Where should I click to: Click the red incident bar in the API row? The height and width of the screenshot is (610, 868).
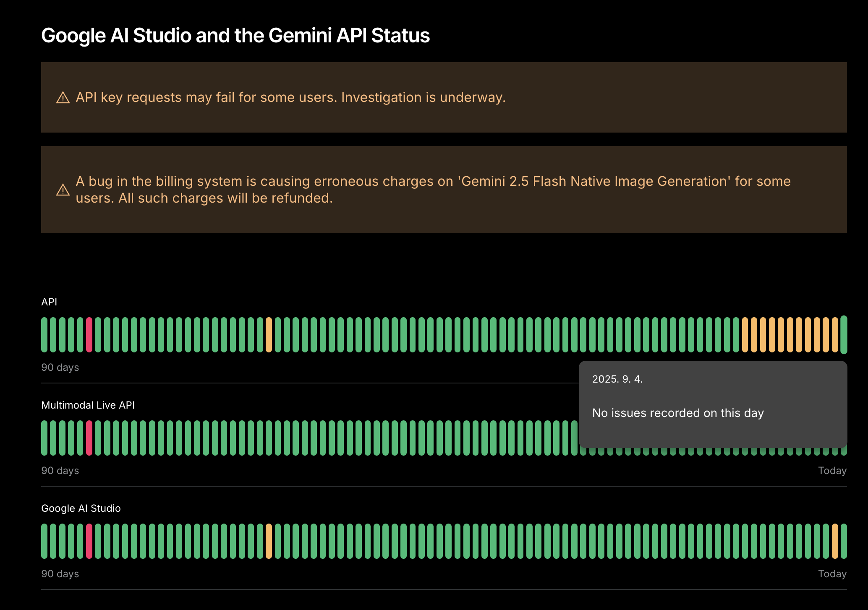(x=89, y=335)
